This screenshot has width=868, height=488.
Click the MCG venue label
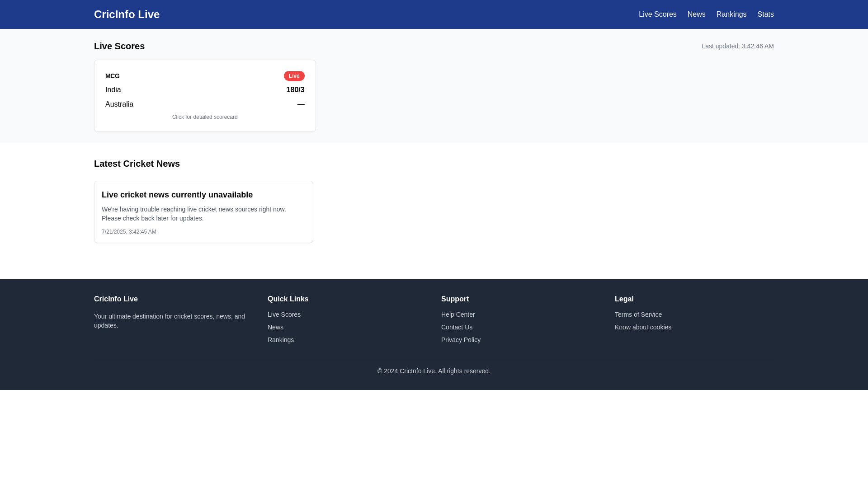point(113,76)
